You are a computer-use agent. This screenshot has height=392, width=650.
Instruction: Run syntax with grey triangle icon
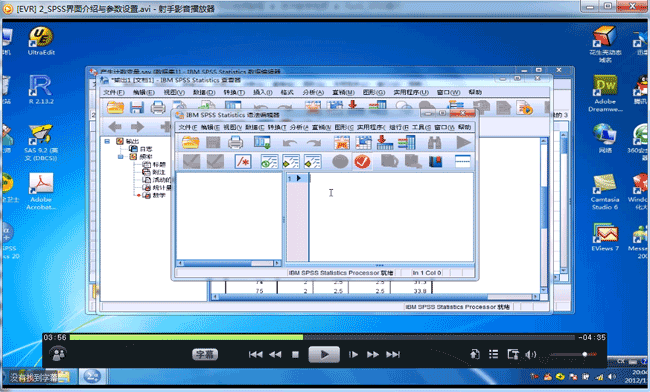coord(463,143)
